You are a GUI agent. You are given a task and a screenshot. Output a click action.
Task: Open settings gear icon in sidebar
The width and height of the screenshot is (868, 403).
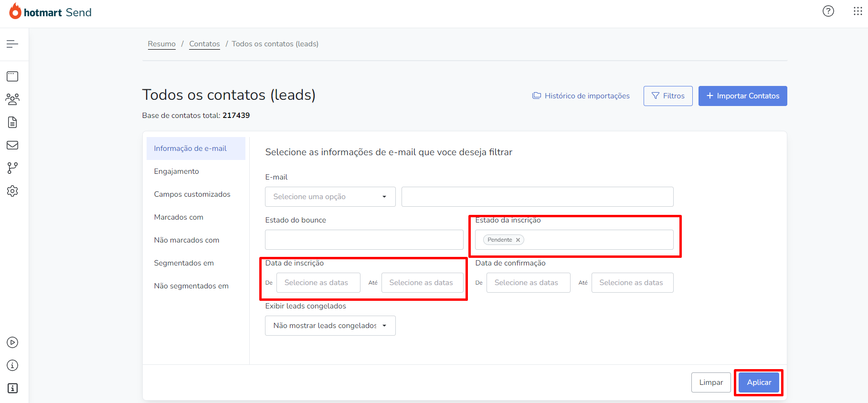tap(12, 191)
